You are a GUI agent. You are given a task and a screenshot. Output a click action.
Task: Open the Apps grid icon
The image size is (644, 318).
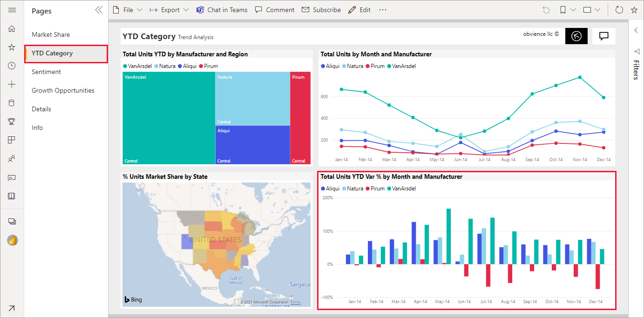pos(12,140)
